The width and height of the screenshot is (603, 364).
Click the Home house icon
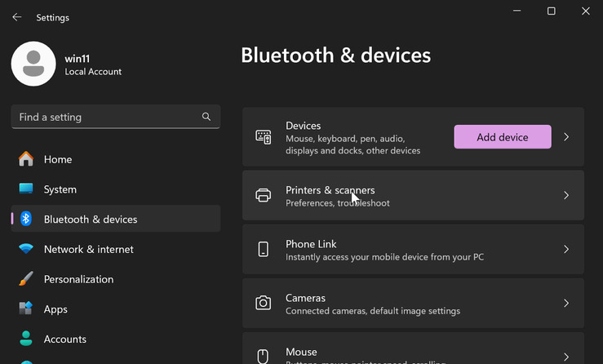click(x=26, y=159)
